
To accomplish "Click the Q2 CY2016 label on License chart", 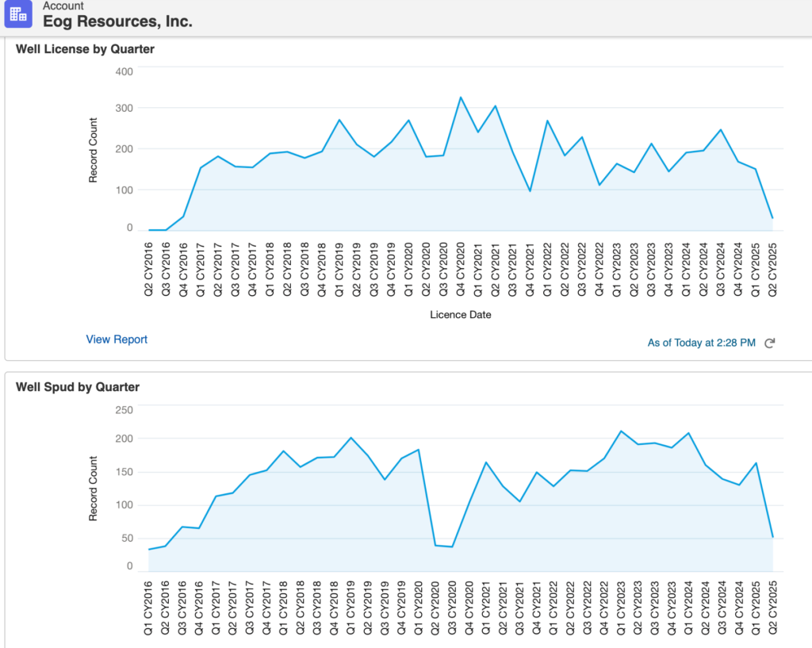I will (x=148, y=270).
